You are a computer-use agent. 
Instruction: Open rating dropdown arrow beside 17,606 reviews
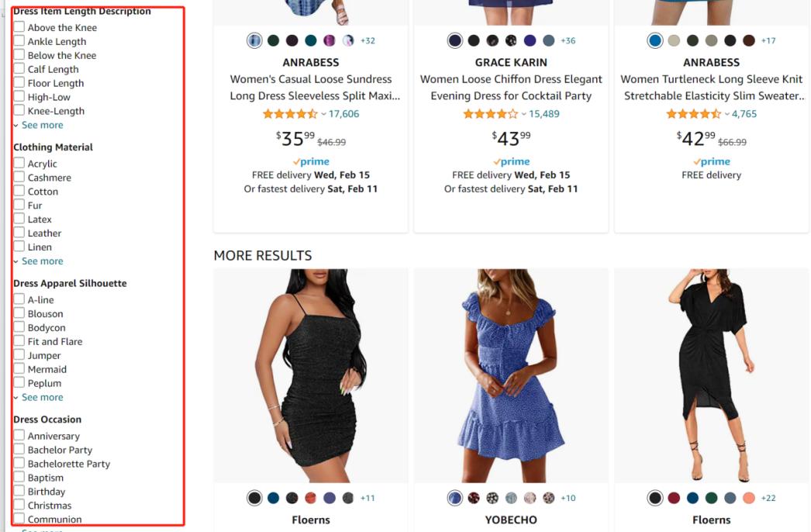323,114
